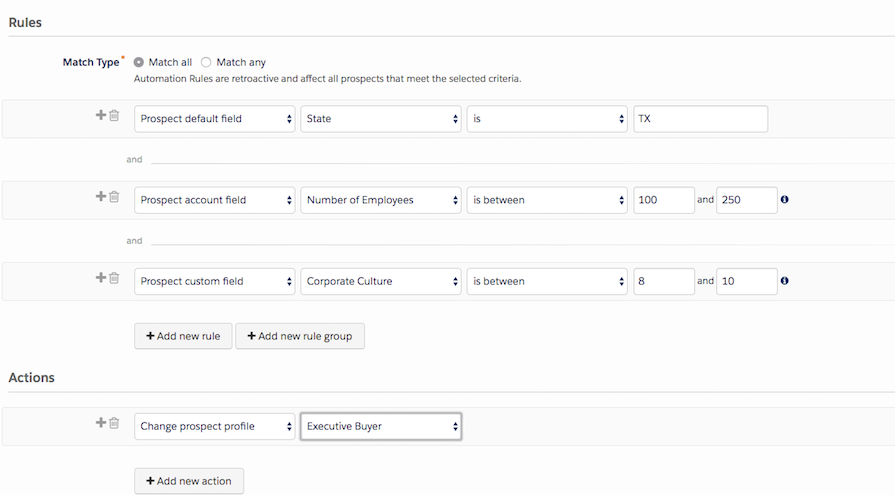Open the Prospect default field dropdown
Image resolution: width=895 pixels, height=495 pixels.
click(215, 119)
